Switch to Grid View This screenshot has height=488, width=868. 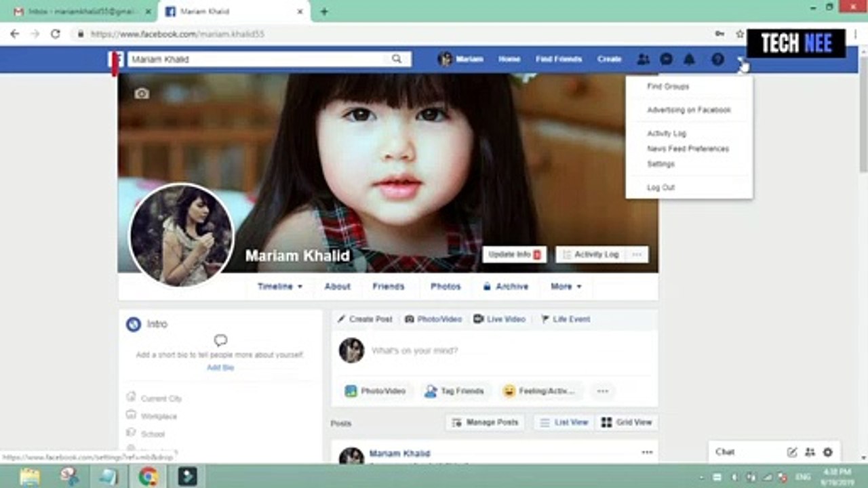627,422
